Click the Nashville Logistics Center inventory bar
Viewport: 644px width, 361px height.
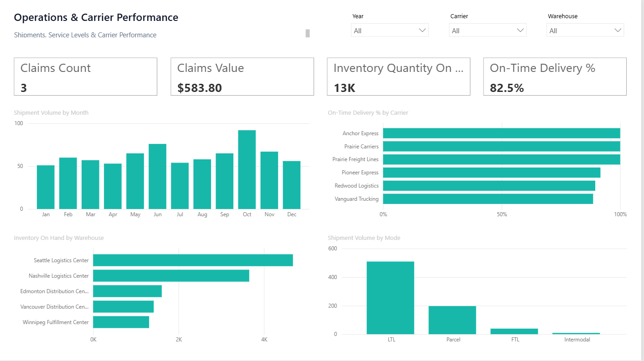[x=171, y=276]
